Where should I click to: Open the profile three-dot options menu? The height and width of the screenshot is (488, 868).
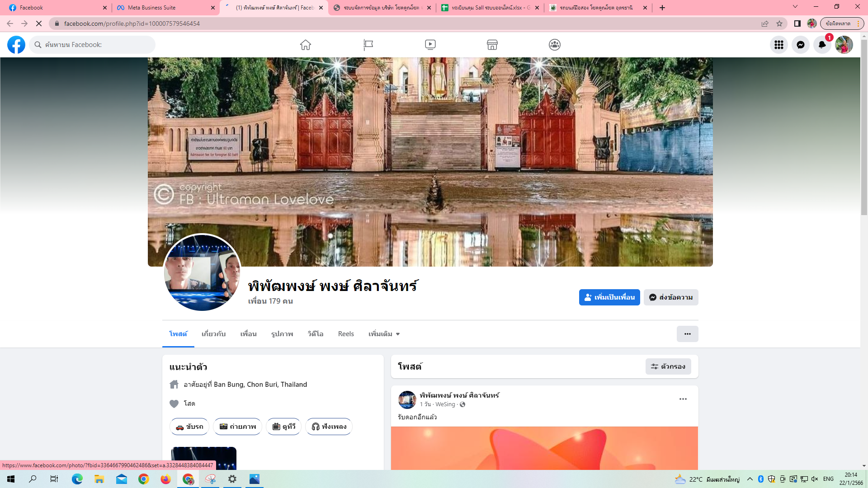tap(687, 334)
